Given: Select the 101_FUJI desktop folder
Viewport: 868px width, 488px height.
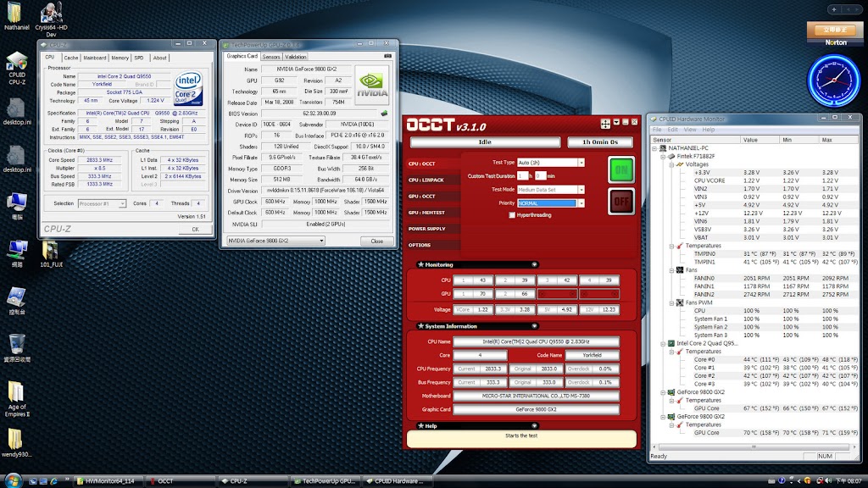Looking at the screenshot, I should (x=51, y=254).
